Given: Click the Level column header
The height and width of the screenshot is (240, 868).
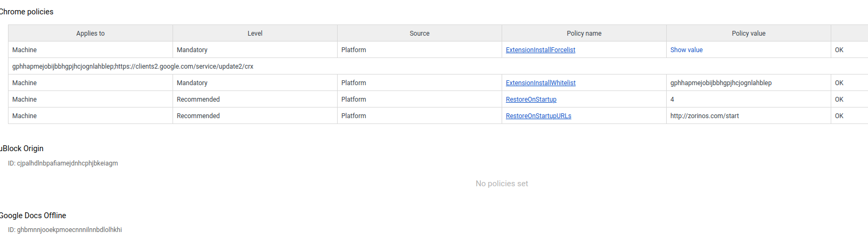Looking at the screenshot, I should pos(255,34).
